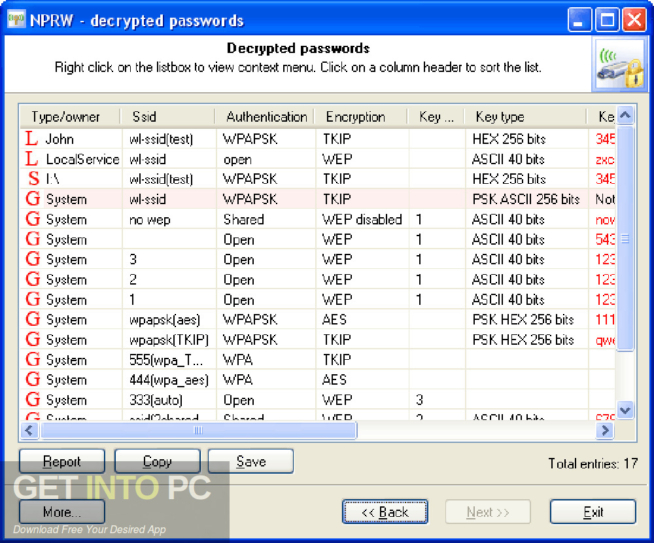Click the G icon in the ssid 3 row

[x=33, y=259]
